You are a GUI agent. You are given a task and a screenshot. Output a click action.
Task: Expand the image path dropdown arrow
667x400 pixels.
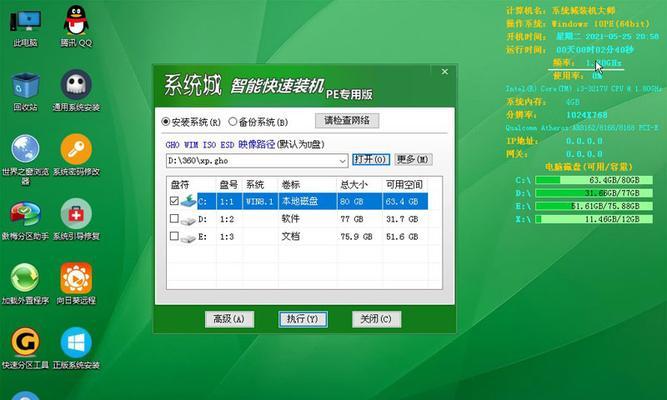click(342, 160)
